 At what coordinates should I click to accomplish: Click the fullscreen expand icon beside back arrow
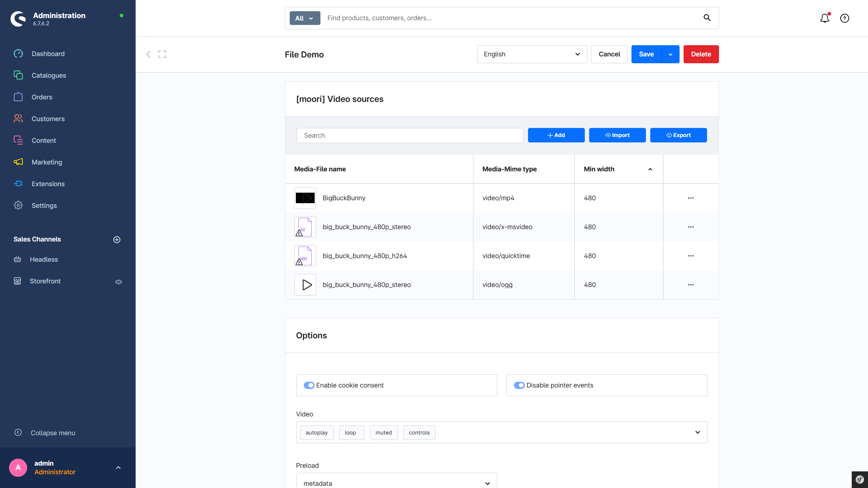click(x=162, y=54)
